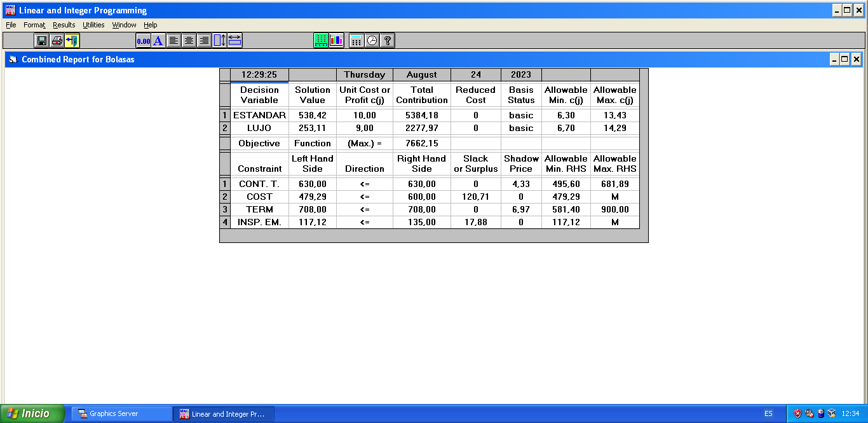Click the Print toolbar icon

57,41
